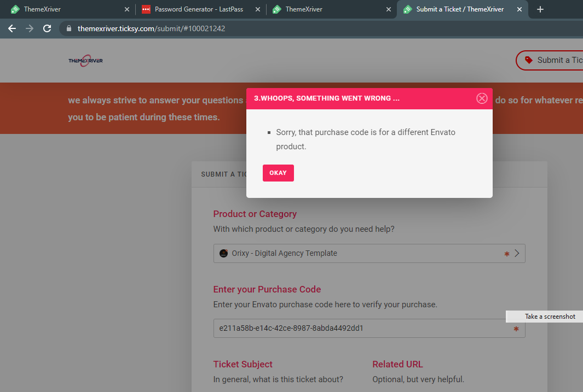Screen dimensions: 583x392
Task: Close the Password Generator - LastPass tab
Action: 258,9
